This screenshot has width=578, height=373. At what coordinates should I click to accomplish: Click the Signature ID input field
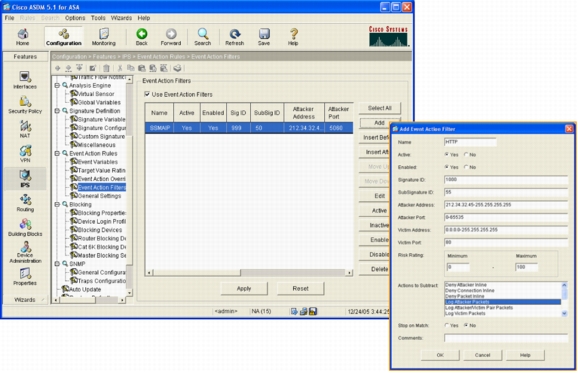coord(506,180)
